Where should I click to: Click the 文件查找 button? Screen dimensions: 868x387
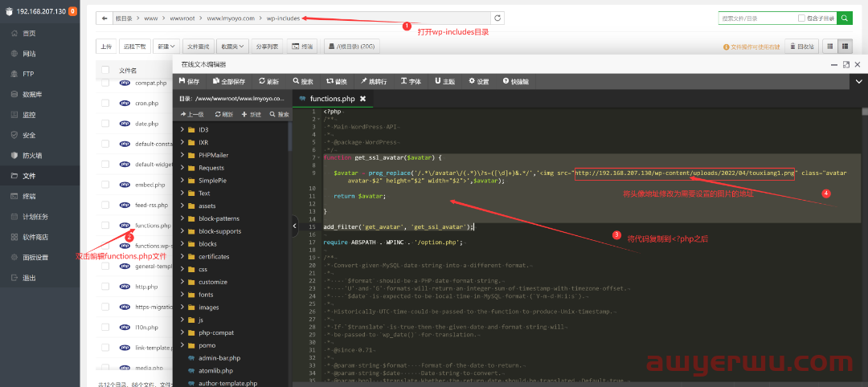click(x=199, y=47)
